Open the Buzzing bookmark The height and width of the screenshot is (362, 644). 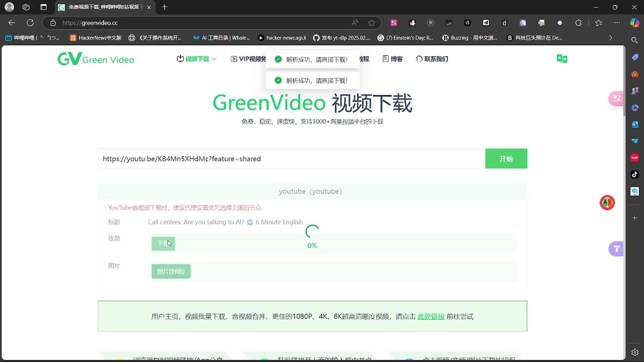click(470, 38)
